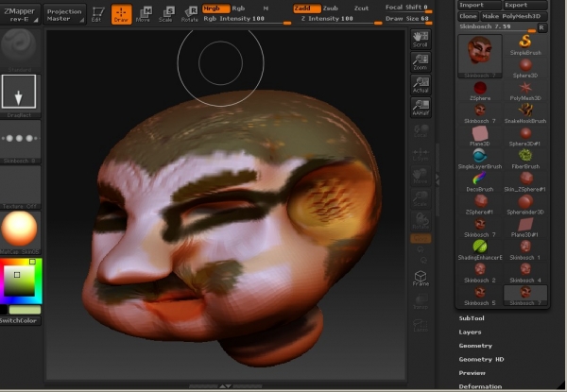Click the Zoom canvas icon
Image resolution: width=567 pixels, height=392 pixels.
tap(421, 62)
